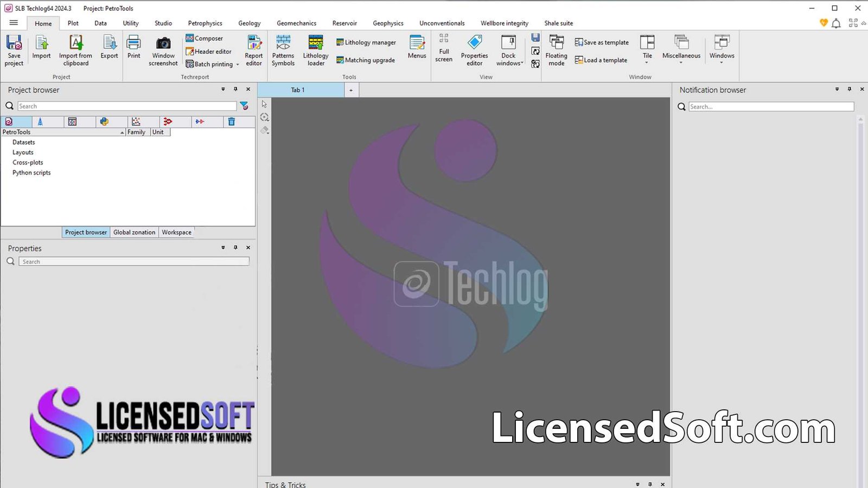Click Load a template

click(601, 60)
